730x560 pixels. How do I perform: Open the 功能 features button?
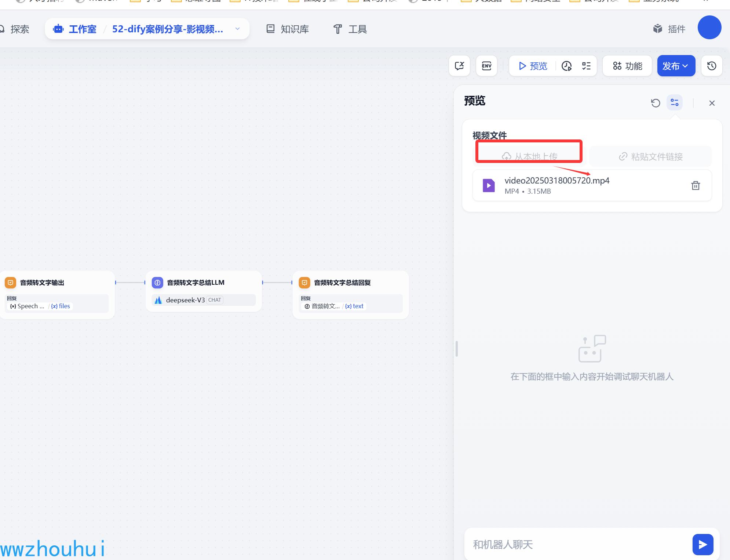[627, 66]
